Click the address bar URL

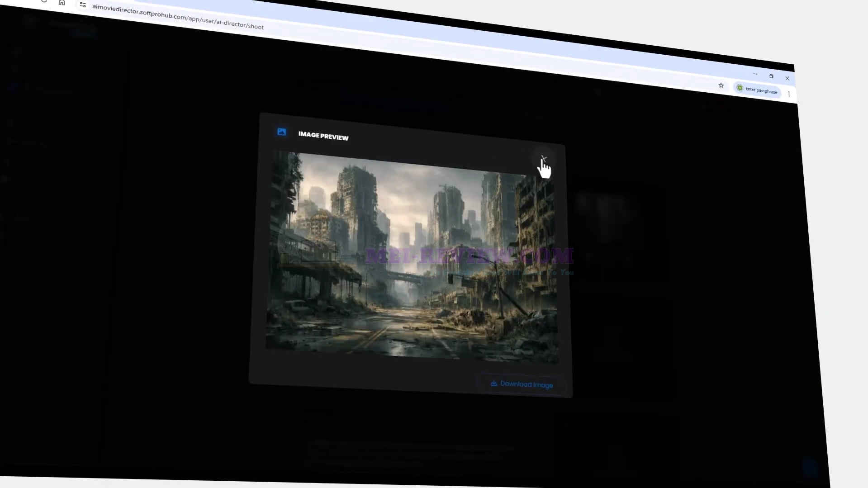(178, 17)
